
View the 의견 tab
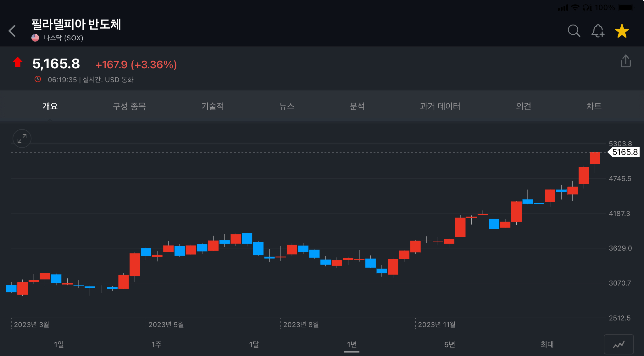tap(524, 106)
